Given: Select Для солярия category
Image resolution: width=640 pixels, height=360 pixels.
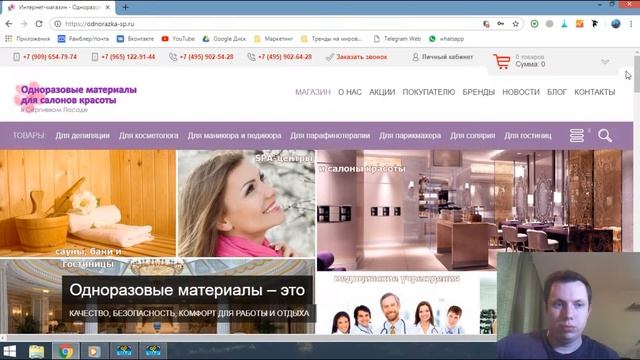Looking at the screenshot, I should point(473,135).
